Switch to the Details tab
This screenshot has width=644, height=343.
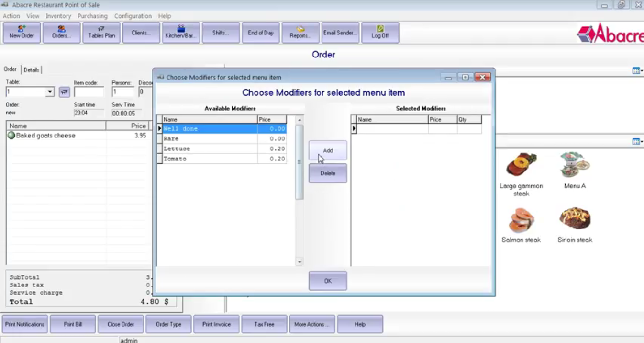pos(32,70)
